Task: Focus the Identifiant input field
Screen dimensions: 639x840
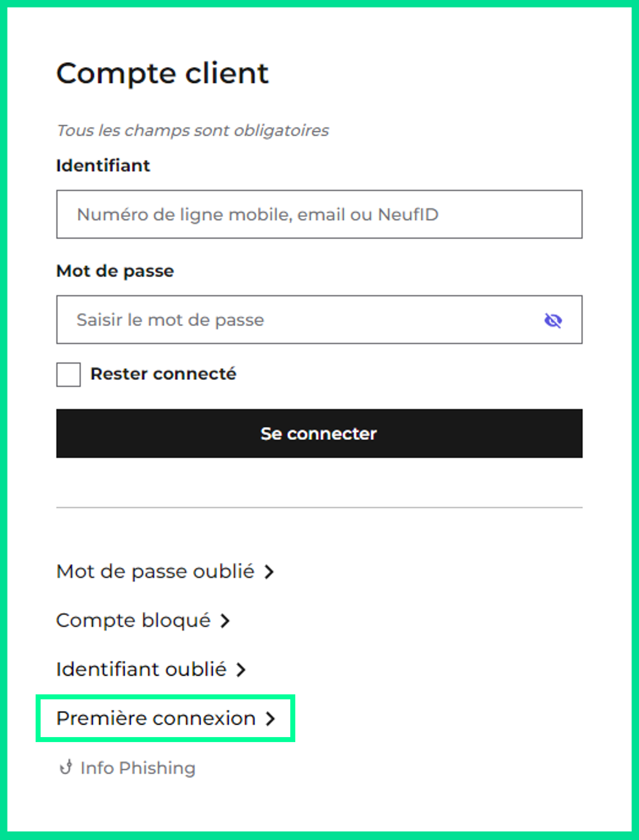Action: click(x=319, y=214)
